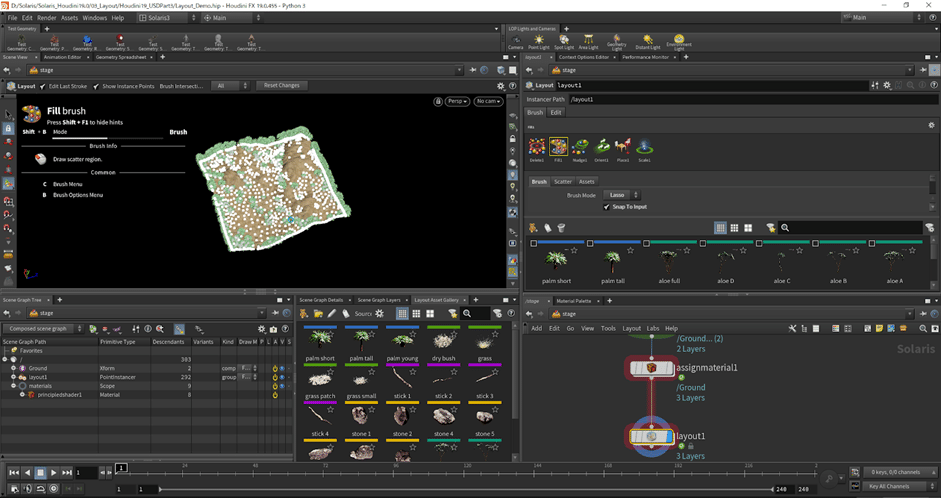Select the palm tall asset thumbnail in gallery
The width and height of the screenshot is (941, 498).
coord(361,340)
